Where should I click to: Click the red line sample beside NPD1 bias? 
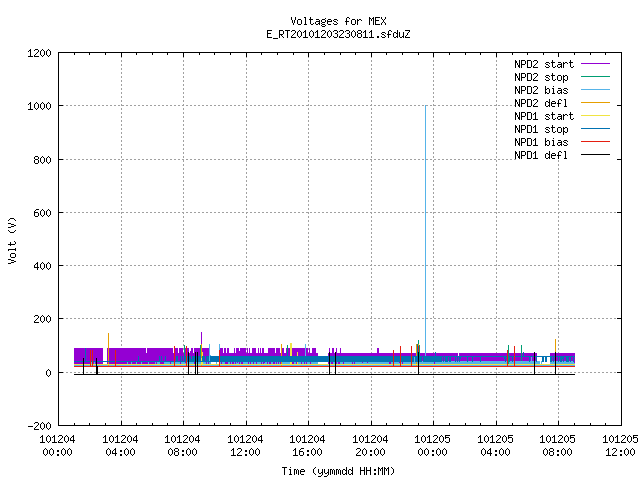[x=595, y=142]
